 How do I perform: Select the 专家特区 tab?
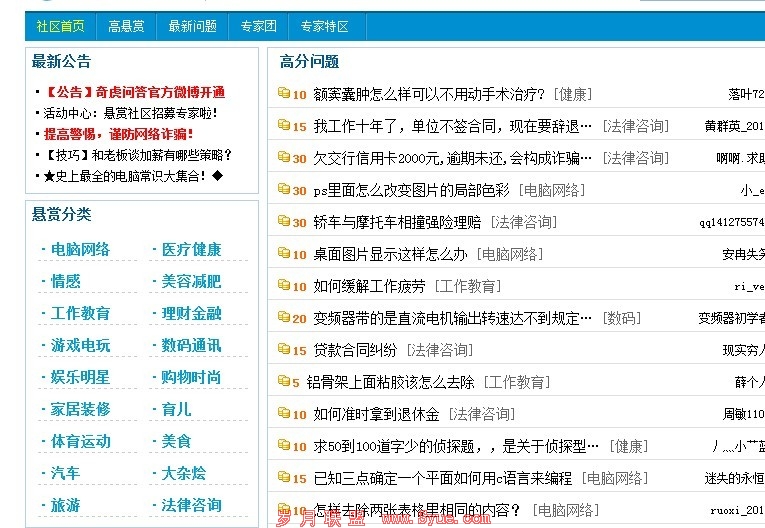pyautogui.click(x=324, y=26)
